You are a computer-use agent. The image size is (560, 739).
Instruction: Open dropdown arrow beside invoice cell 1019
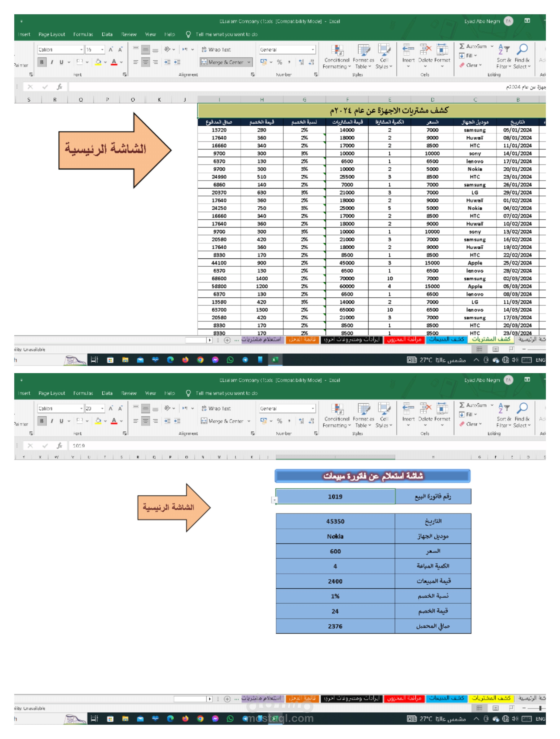pos(274,500)
